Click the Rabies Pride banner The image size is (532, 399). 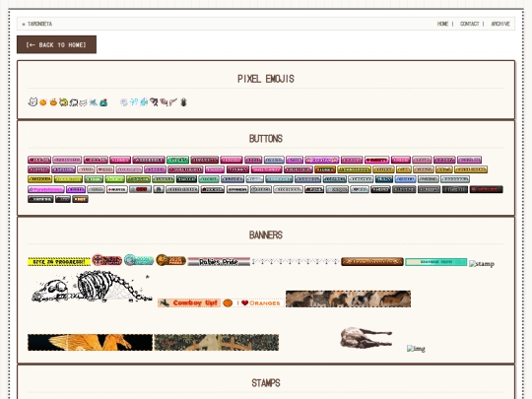click(219, 262)
